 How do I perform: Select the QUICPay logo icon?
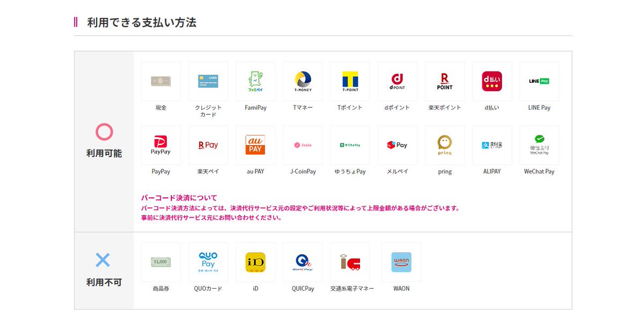pos(303,262)
